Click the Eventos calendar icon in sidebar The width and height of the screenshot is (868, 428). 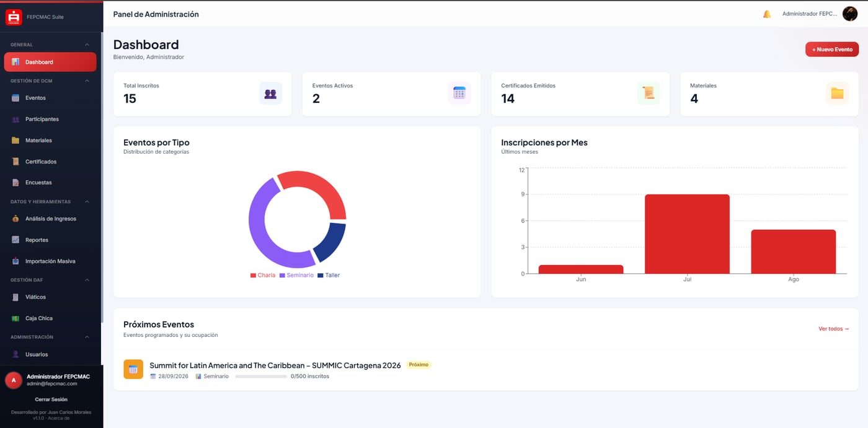coord(15,98)
